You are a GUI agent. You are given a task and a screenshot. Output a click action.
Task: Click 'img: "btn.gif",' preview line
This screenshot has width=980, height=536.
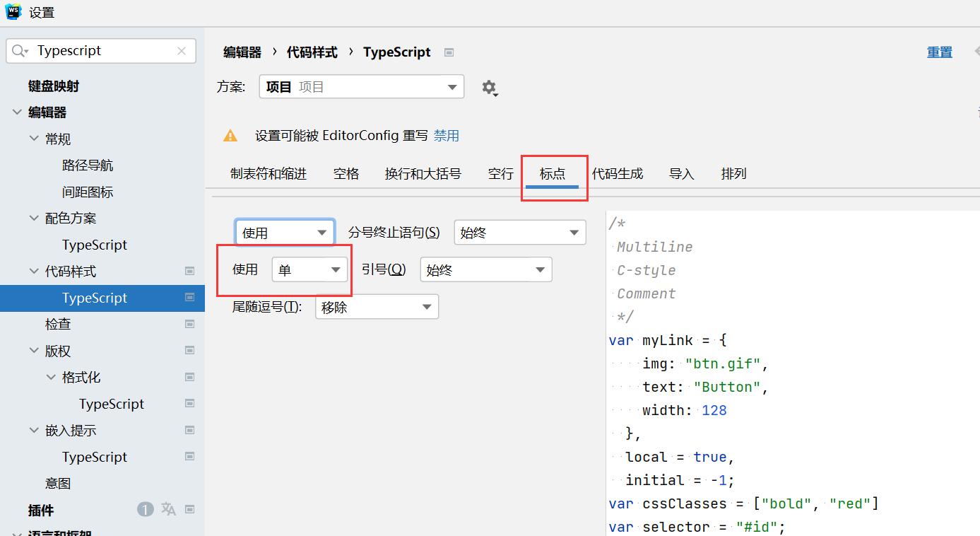(705, 363)
